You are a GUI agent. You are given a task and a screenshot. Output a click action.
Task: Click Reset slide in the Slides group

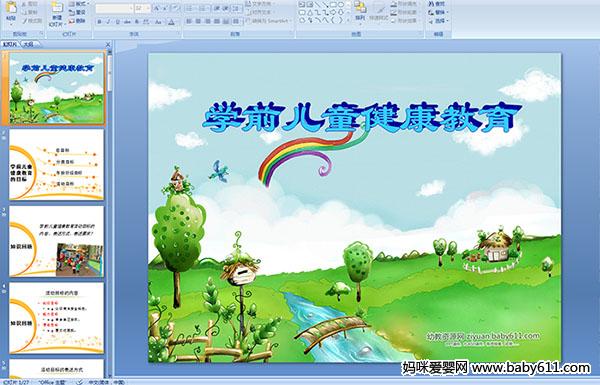point(79,12)
